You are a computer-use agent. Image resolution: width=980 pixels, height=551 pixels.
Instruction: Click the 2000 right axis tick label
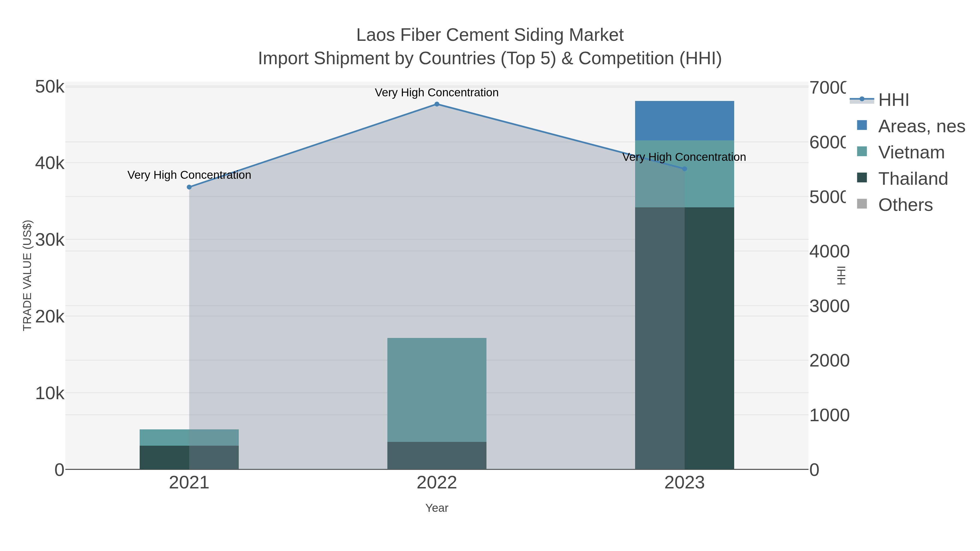tap(829, 361)
